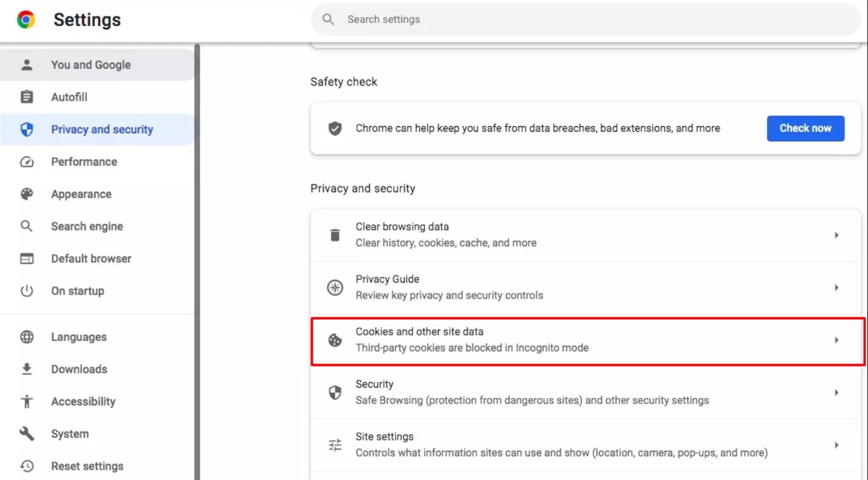Click the Downloads arrow icon
Image resolution: width=868 pixels, height=480 pixels.
pyautogui.click(x=27, y=370)
